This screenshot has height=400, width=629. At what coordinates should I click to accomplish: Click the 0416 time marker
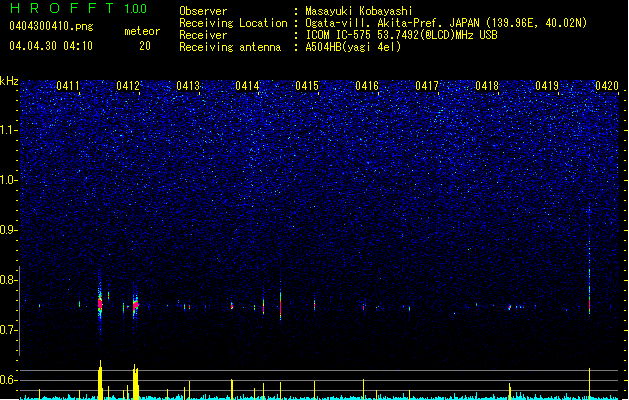tap(367, 86)
